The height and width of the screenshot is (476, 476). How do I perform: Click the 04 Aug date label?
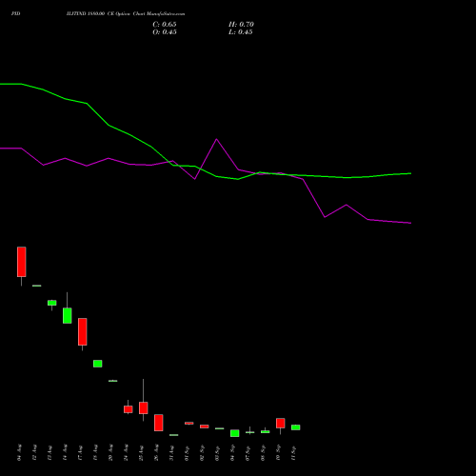coord(20,452)
